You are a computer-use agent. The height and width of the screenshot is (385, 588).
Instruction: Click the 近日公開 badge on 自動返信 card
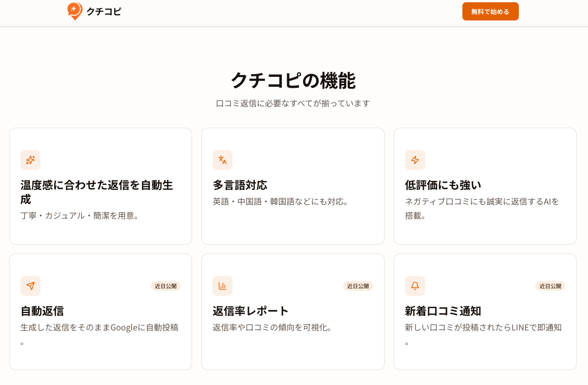tap(165, 286)
